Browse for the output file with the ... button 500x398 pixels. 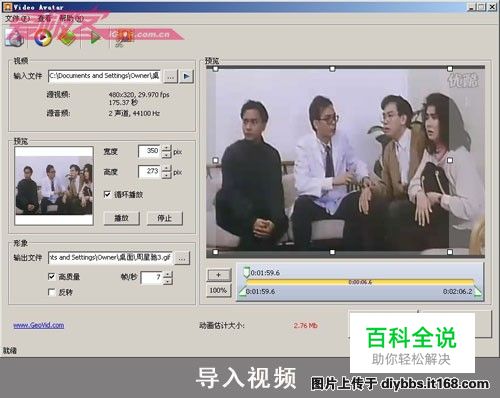[182, 258]
